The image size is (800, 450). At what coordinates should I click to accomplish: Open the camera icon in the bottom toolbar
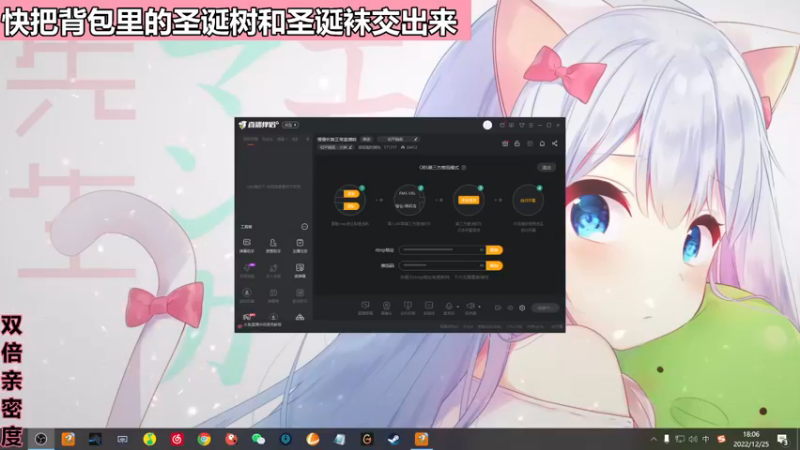click(386, 308)
